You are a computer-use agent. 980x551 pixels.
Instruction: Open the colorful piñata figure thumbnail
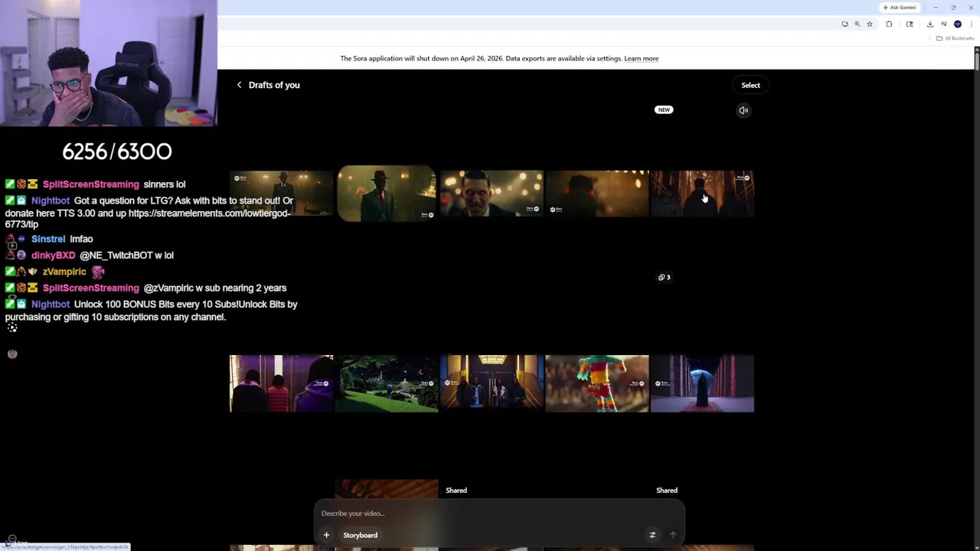click(597, 383)
